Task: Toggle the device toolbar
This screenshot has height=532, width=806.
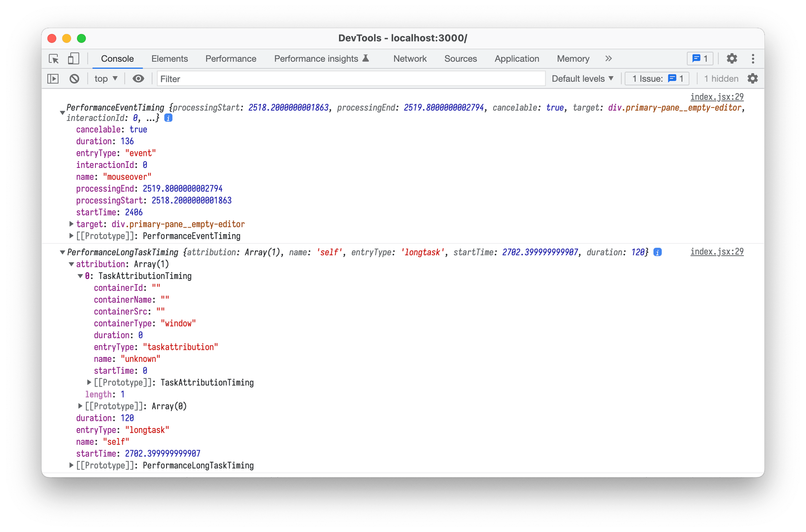Action: coord(74,59)
